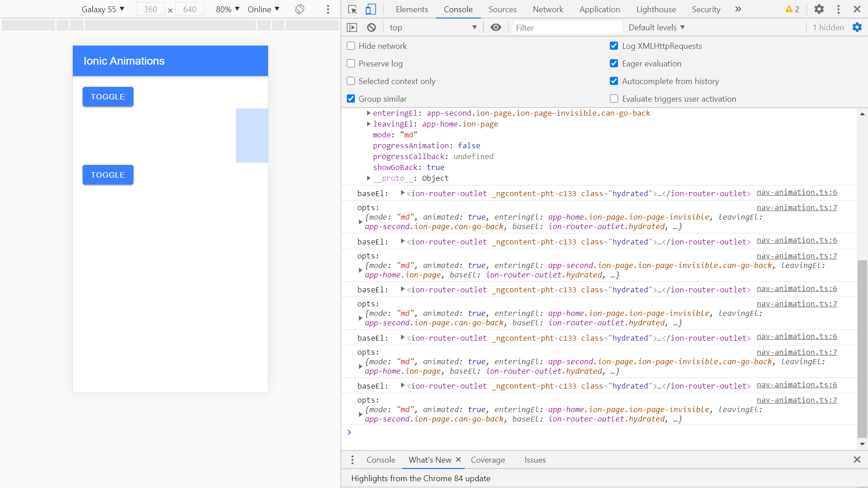Check Selected context only
The height and width of the screenshot is (488, 868).
point(351,81)
